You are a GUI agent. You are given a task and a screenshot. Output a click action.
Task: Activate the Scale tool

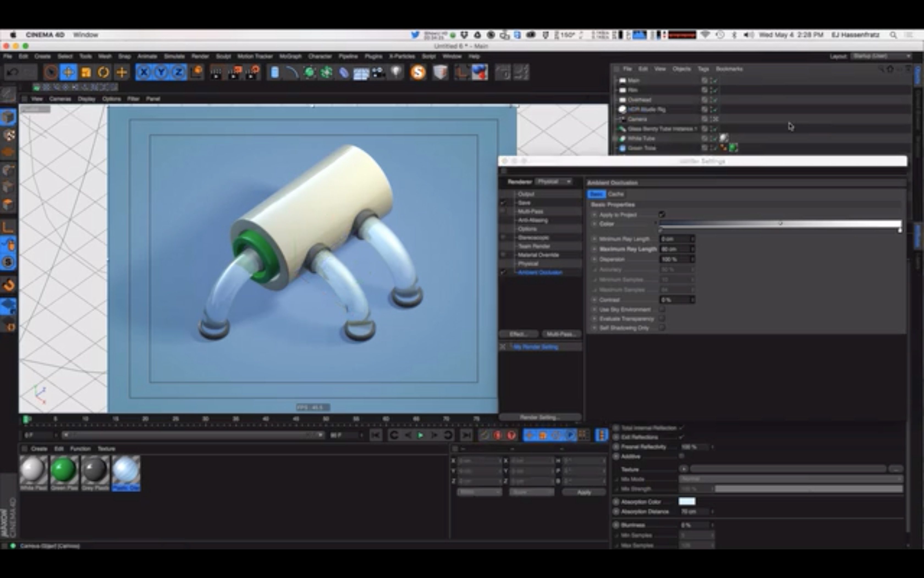pyautogui.click(x=86, y=72)
